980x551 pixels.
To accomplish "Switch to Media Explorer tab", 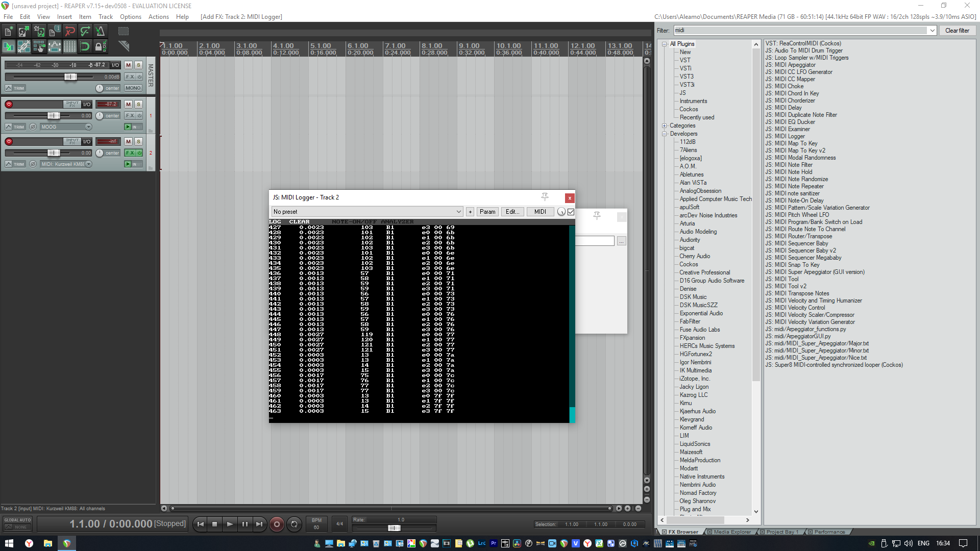I will [x=732, y=532].
